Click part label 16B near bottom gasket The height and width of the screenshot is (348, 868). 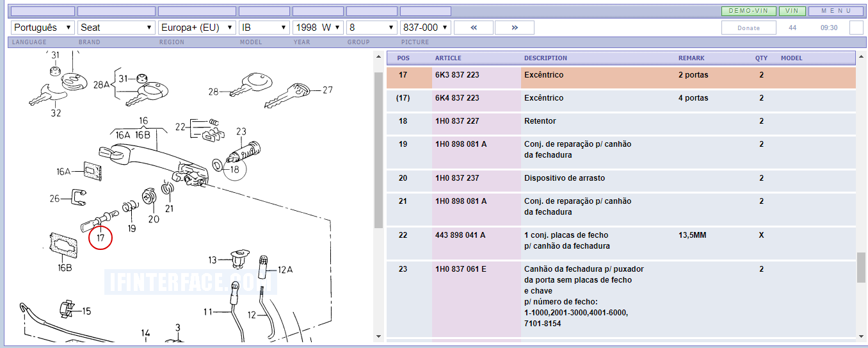(x=65, y=268)
